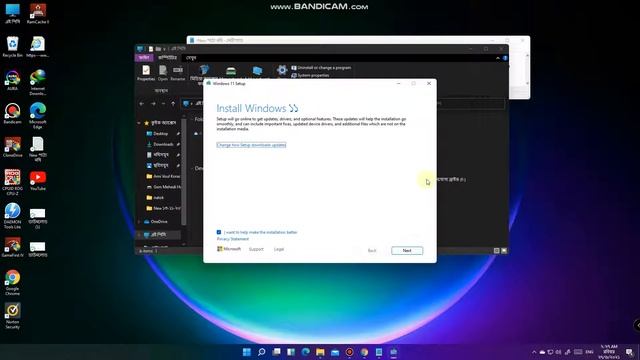The width and height of the screenshot is (640, 360).
Task: Click the Properties ribbon icon in File Explorer
Action: [146, 73]
